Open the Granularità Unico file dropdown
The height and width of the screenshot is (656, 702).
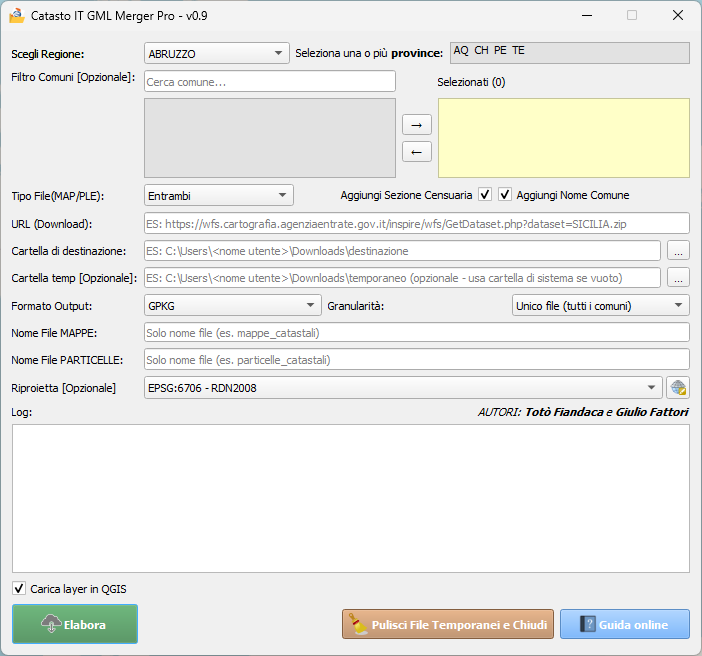click(x=601, y=306)
